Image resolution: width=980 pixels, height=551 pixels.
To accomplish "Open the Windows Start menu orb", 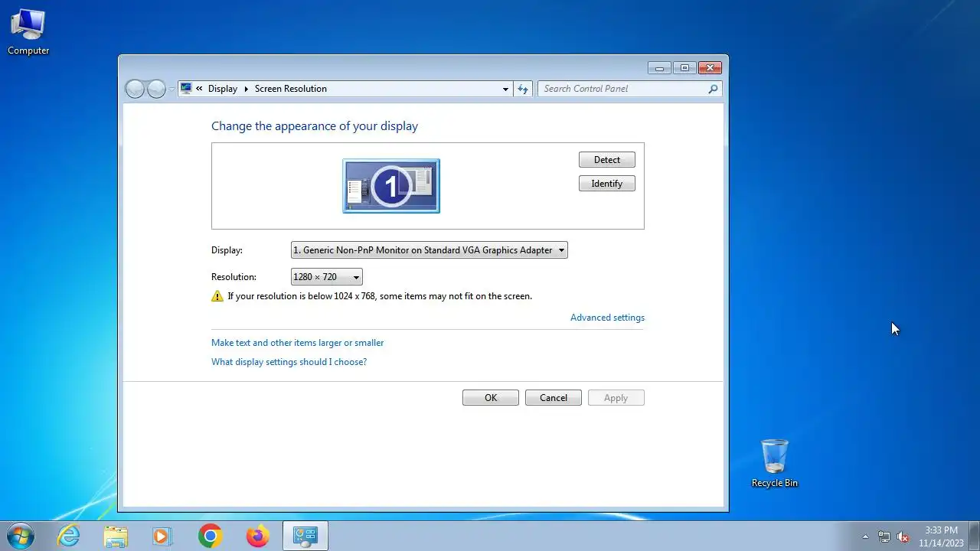I will (21, 536).
